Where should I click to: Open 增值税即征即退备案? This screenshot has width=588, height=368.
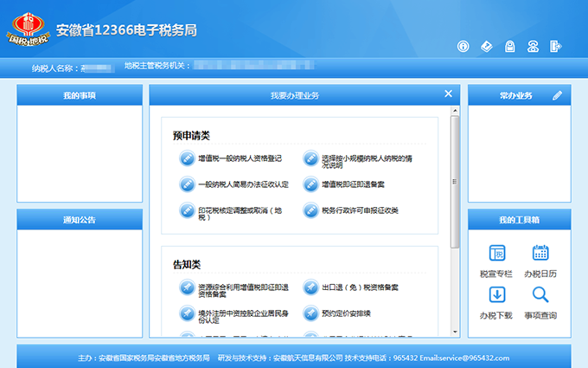coord(352,184)
